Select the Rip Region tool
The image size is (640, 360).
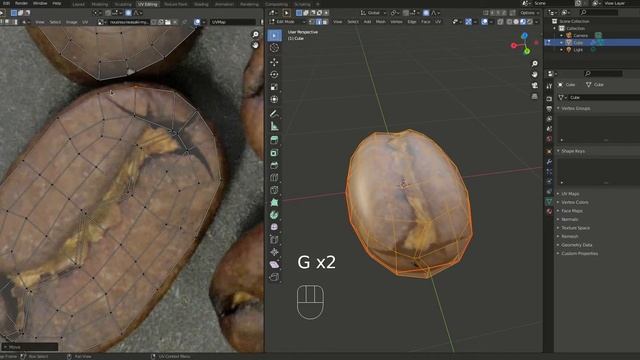coord(274,277)
